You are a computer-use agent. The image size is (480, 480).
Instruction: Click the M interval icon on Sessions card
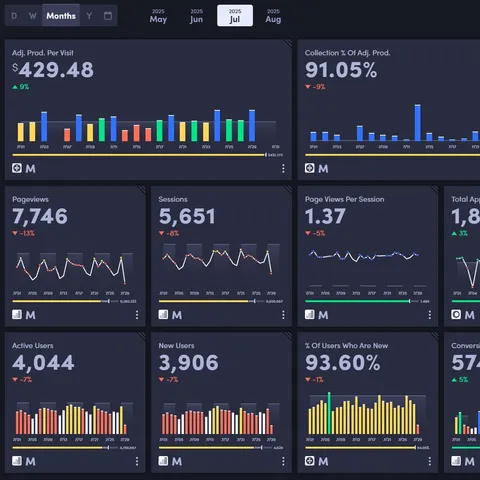[177, 315]
